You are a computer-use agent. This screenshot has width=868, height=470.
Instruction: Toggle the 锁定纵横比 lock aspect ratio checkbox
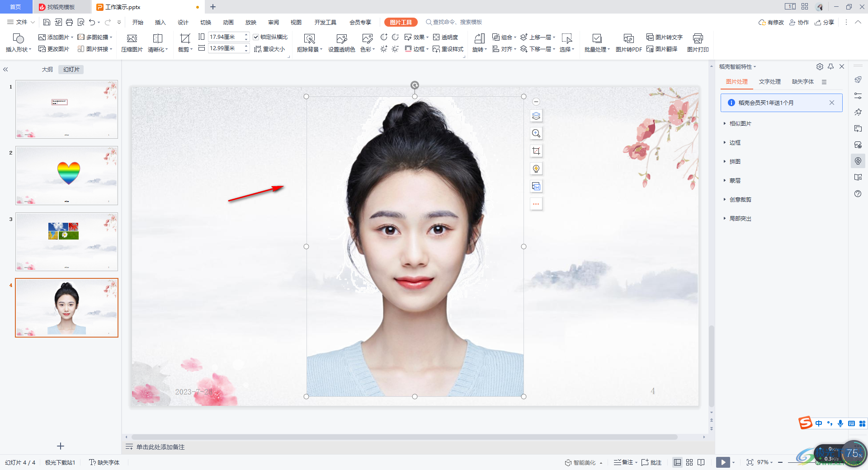[x=256, y=37]
